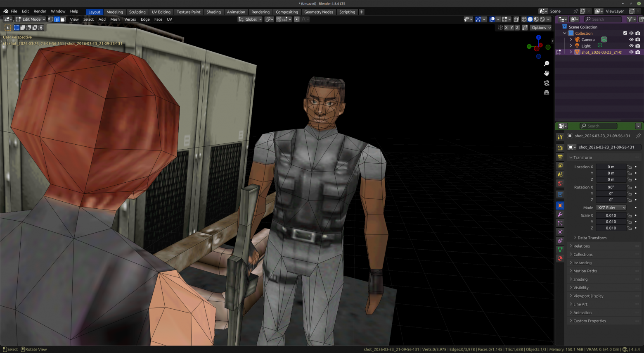Click the Options button in viewport header
644x353 pixels.
[540, 28]
